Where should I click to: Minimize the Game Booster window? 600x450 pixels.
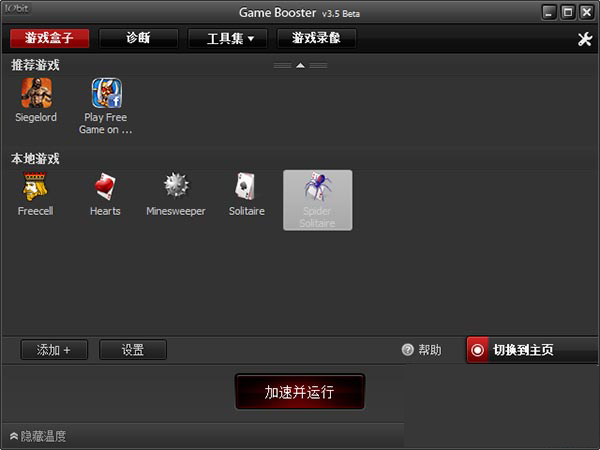[549, 13]
